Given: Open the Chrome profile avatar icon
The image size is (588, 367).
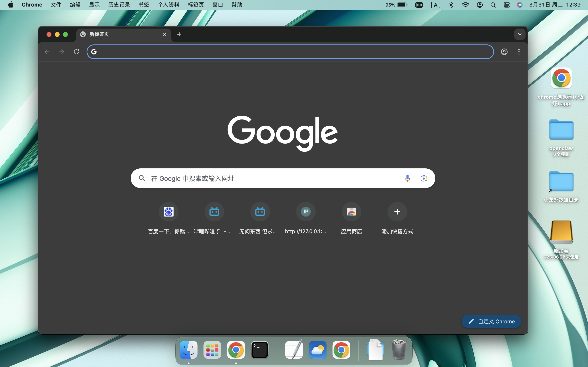Looking at the screenshot, I should pyautogui.click(x=504, y=52).
